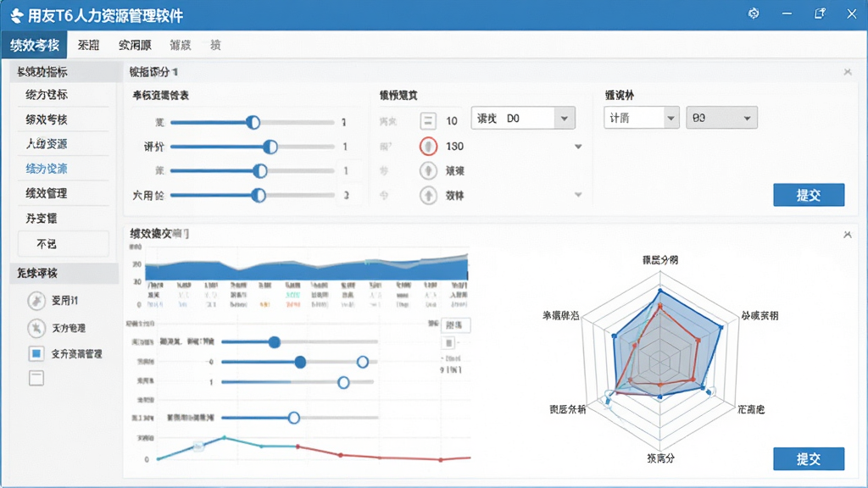
Task: Select 绩效管理 in the left sidebar
Action: 47,194
